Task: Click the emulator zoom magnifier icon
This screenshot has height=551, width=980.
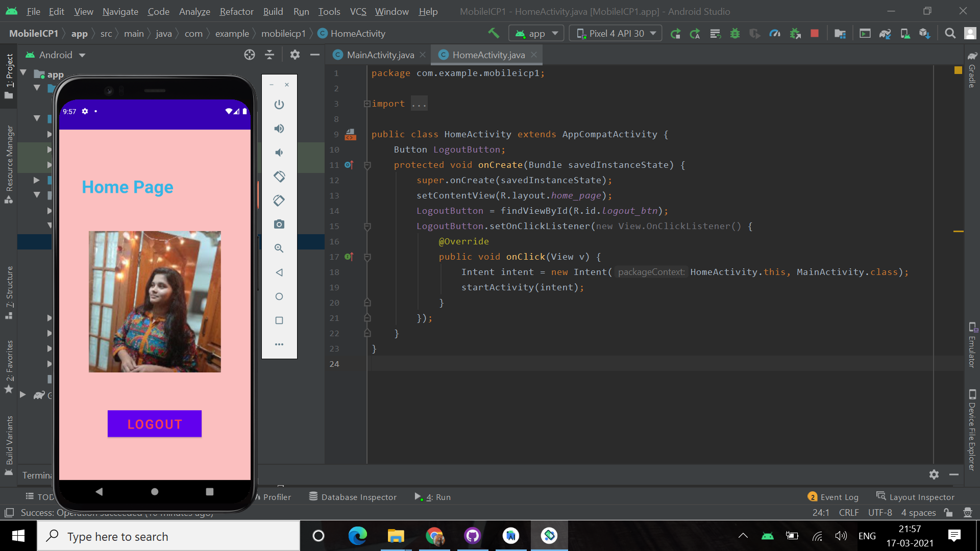Action: click(x=279, y=248)
